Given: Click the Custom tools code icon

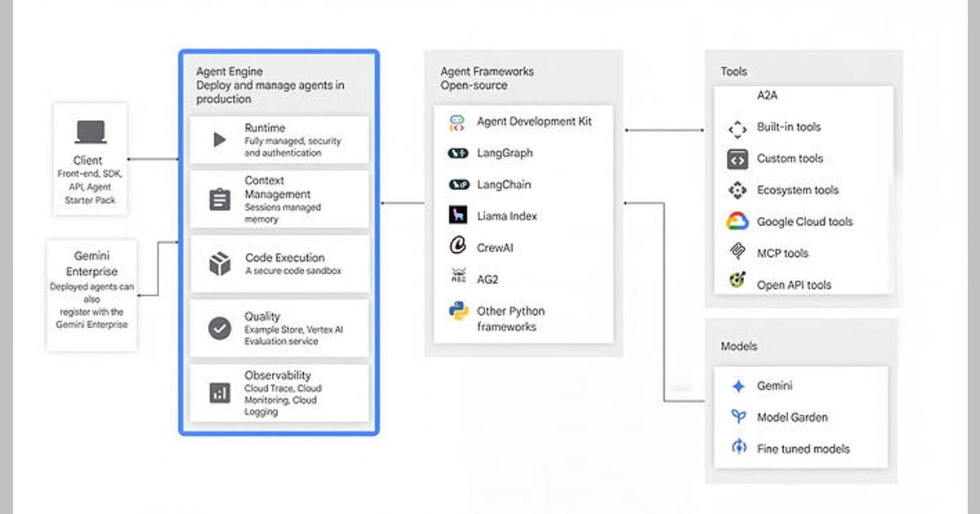Looking at the screenshot, I should (x=737, y=159).
